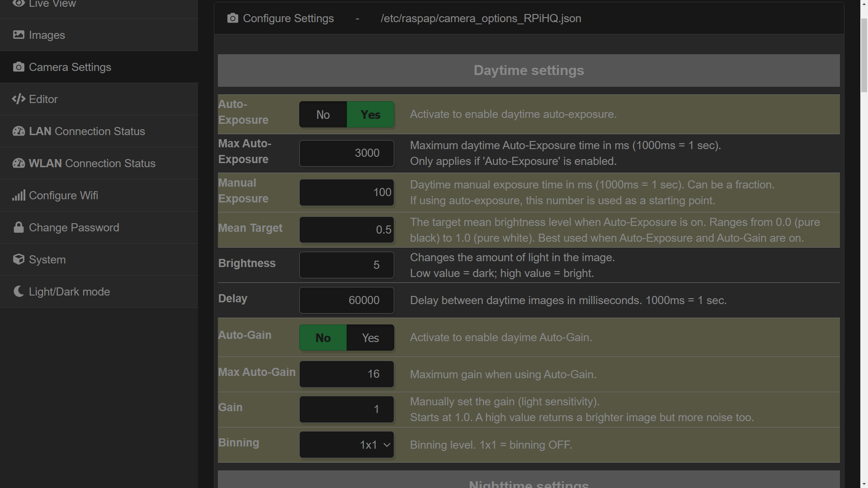The height and width of the screenshot is (488, 868).
Task: Click the Images picture icon in sidebar
Action: tap(19, 35)
